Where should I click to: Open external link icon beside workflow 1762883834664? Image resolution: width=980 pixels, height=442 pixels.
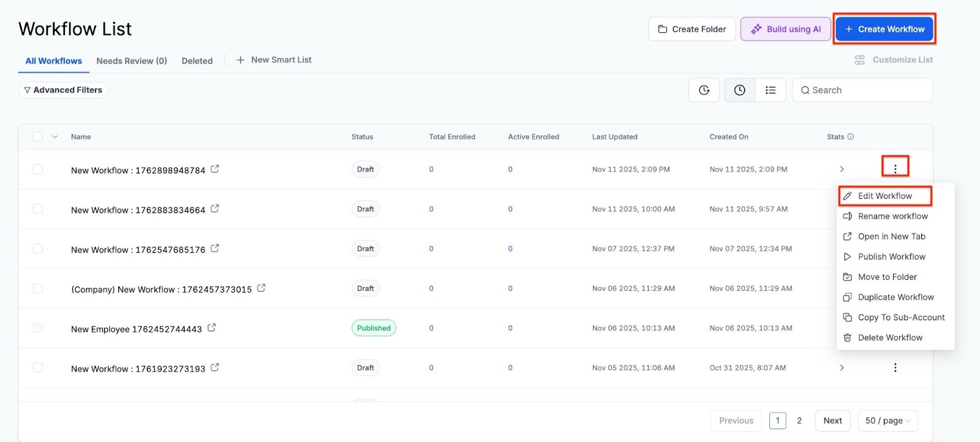pos(215,209)
